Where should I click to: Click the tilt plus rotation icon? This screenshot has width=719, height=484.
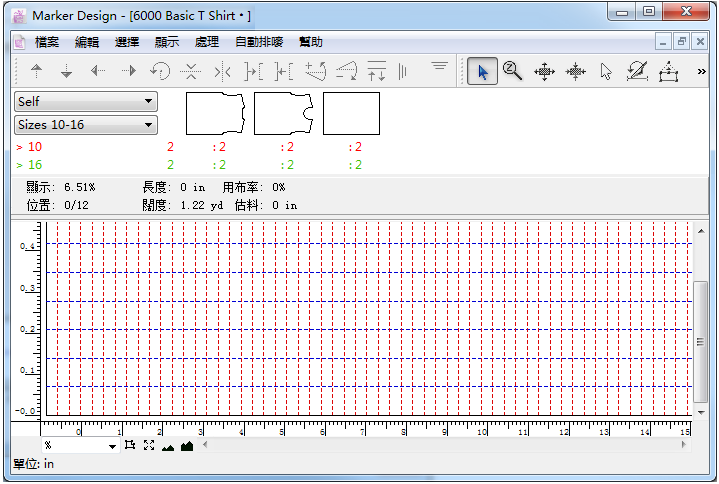tap(315, 71)
